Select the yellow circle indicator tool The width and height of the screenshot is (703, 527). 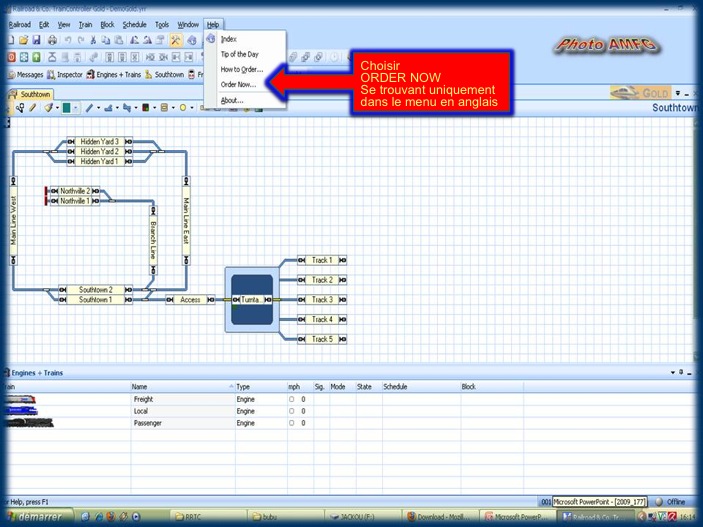pyautogui.click(x=183, y=108)
